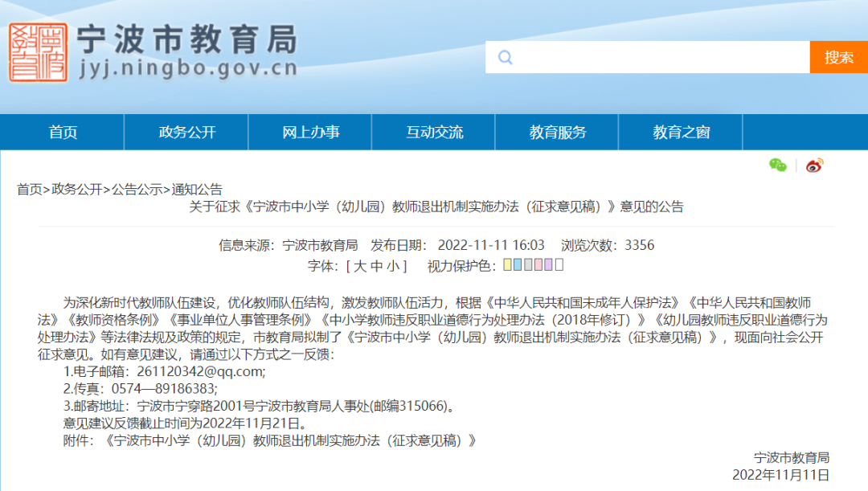Set font size to 大

tap(359, 266)
